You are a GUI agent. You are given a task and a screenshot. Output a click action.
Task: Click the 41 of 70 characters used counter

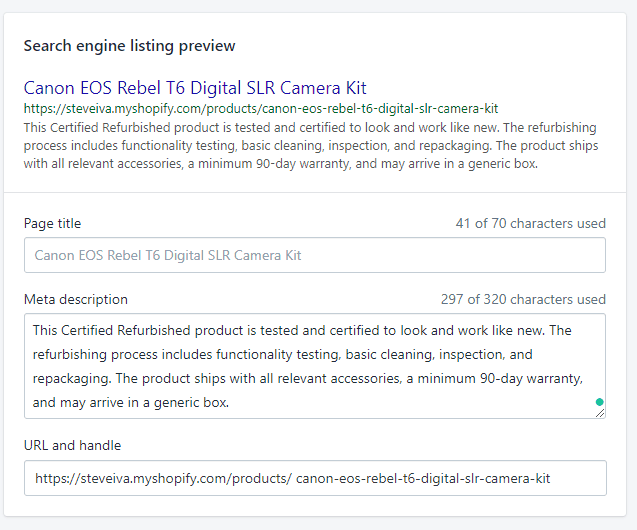coord(531,223)
